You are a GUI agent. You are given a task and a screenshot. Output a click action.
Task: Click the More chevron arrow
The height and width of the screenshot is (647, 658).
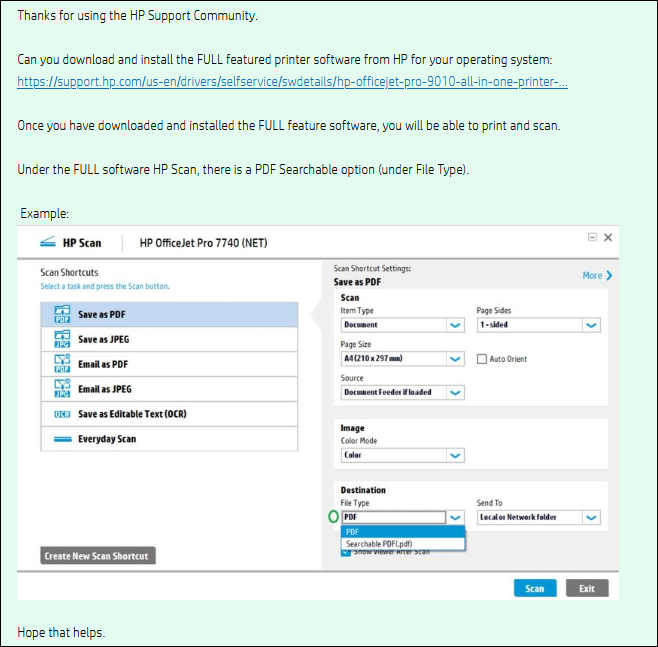608,275
